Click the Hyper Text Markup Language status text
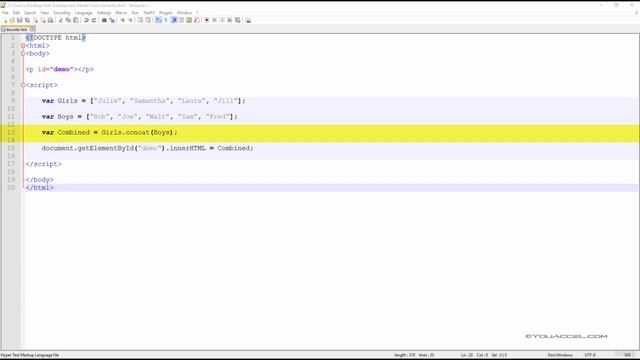This screenshot has height=360, width=640. pos(30,355)
